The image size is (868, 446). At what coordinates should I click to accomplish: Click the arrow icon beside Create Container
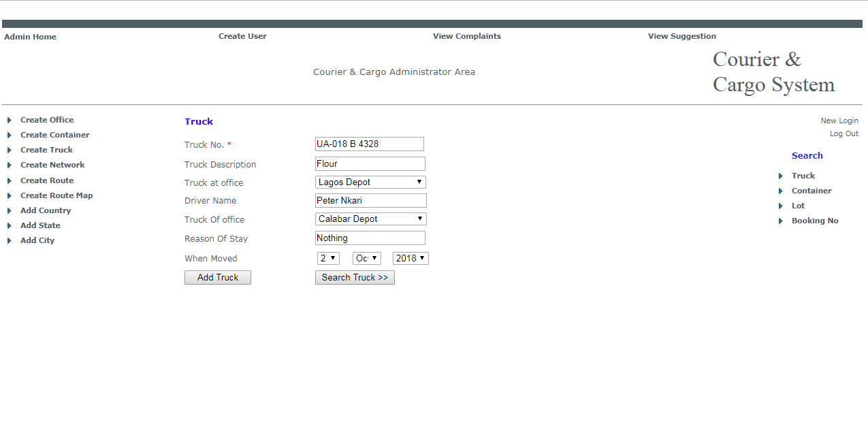[10, 135]
